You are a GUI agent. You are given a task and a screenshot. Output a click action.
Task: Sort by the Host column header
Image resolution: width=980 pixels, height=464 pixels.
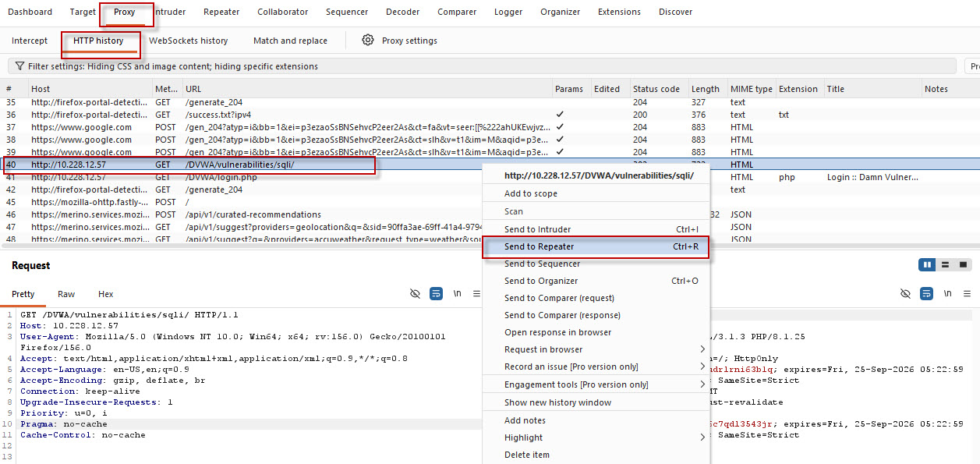[90, 89]
